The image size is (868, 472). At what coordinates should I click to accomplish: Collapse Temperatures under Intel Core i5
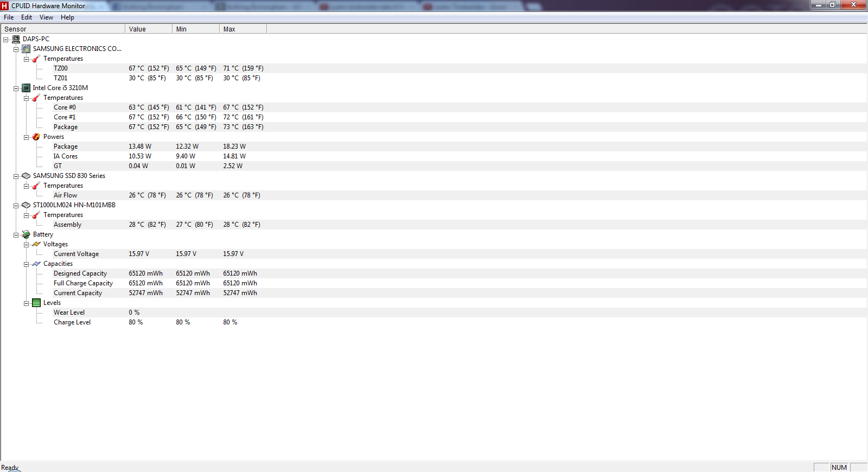[26, 98]
